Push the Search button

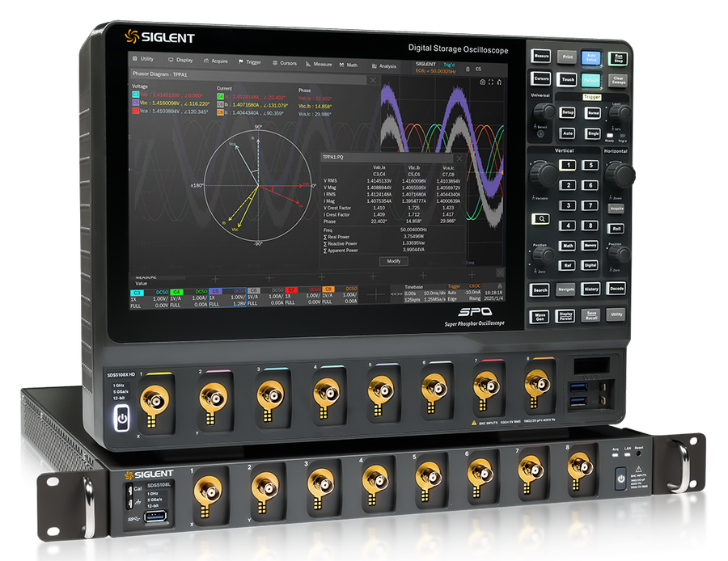540,290
